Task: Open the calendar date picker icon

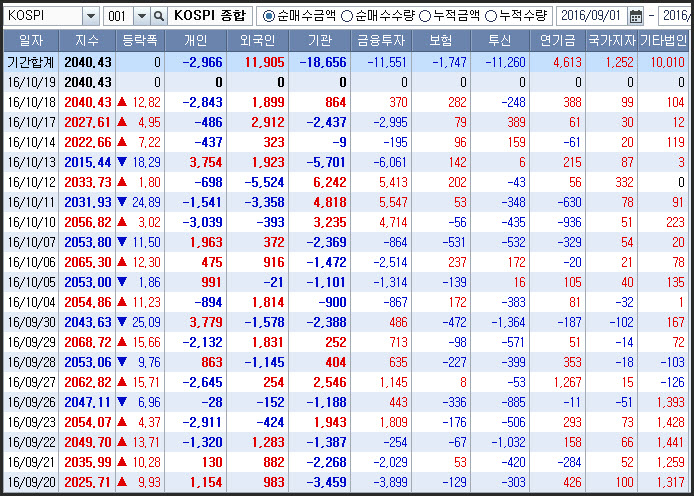Action: [x=636, y=16]
